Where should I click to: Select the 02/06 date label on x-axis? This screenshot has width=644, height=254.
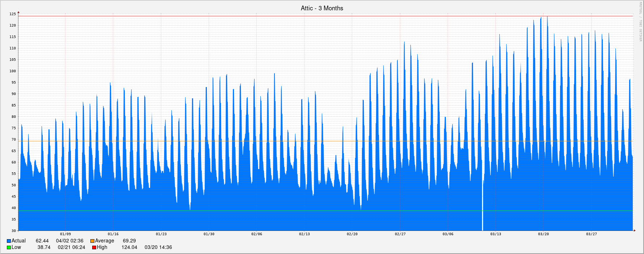click(257, 234)
